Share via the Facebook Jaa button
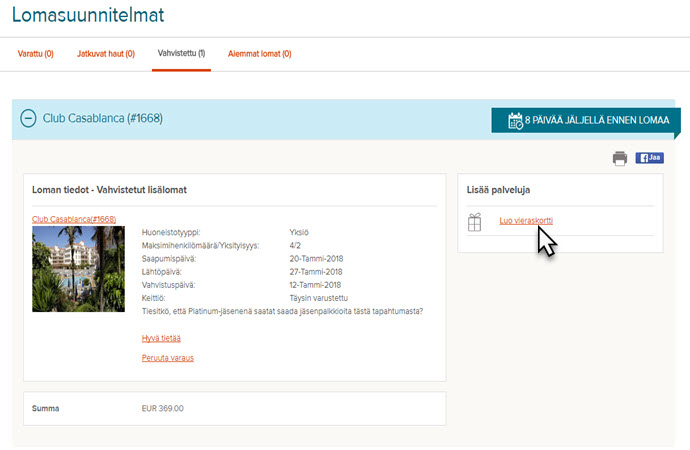The image size is (690, 450). coord(650,158)
